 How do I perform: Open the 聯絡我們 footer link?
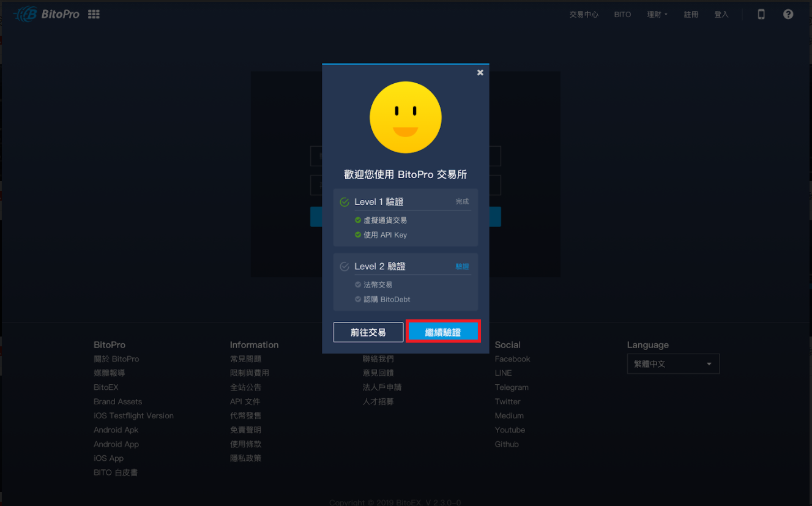point(378,359)
